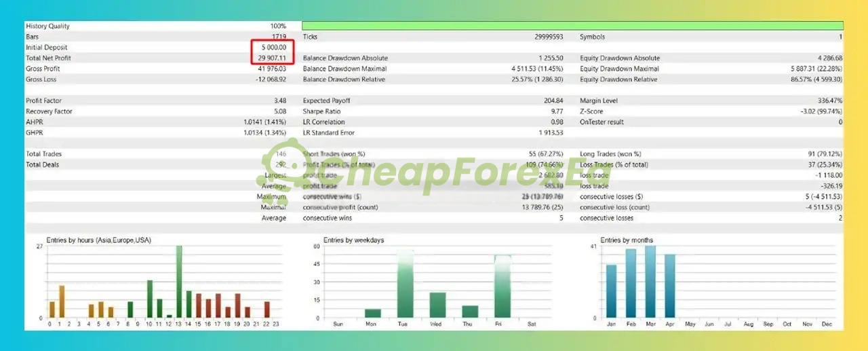This screenshot has height=351, width=868.
Task: Select the GHPR value 1.0134 (1.34%)
Action: click(x=264, y=132)
